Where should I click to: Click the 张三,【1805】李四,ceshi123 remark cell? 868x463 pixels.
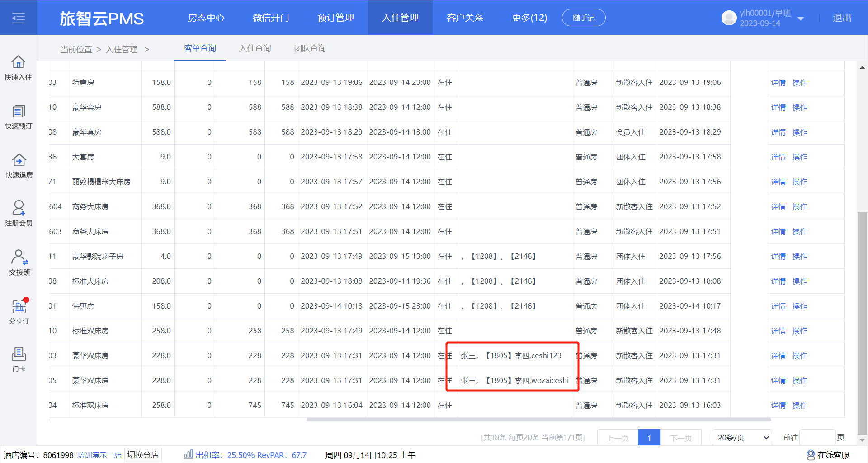pyautogui.click(x=514, y=355)
